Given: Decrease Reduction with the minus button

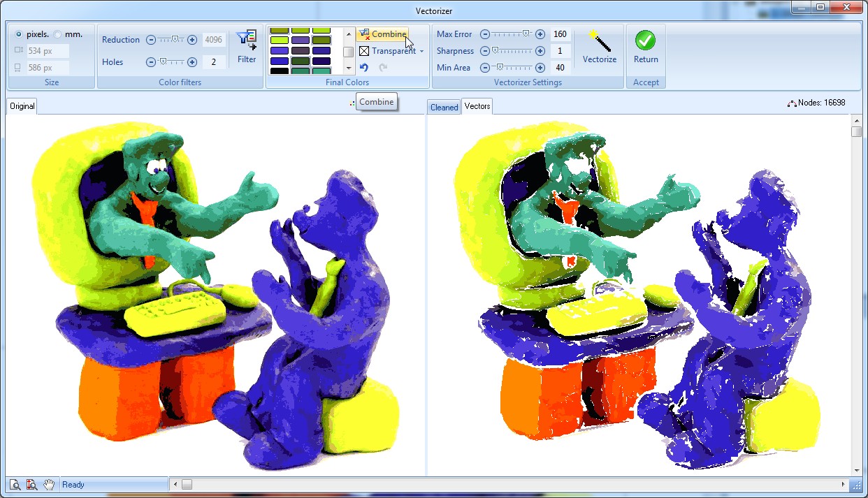Looking at the screenshot, I should click(150, 40).
